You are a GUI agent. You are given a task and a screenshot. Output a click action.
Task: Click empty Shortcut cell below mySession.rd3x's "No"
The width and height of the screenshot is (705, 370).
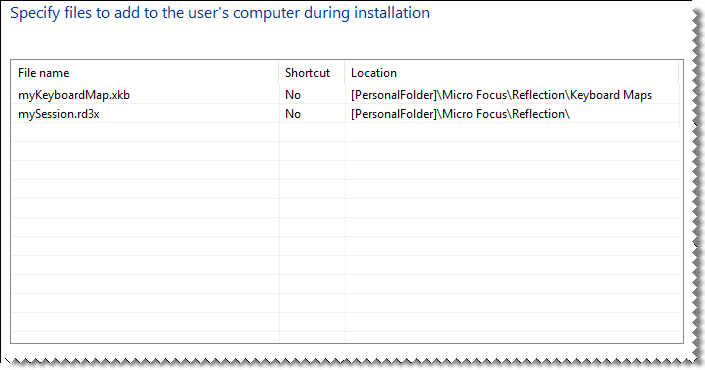point(312,132)
